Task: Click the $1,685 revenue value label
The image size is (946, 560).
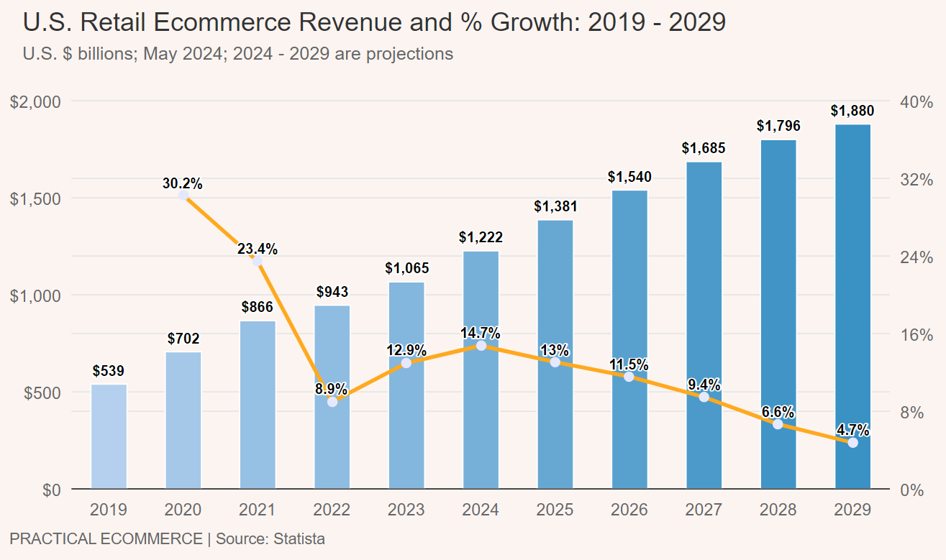Action: click(x=704, y=149)
